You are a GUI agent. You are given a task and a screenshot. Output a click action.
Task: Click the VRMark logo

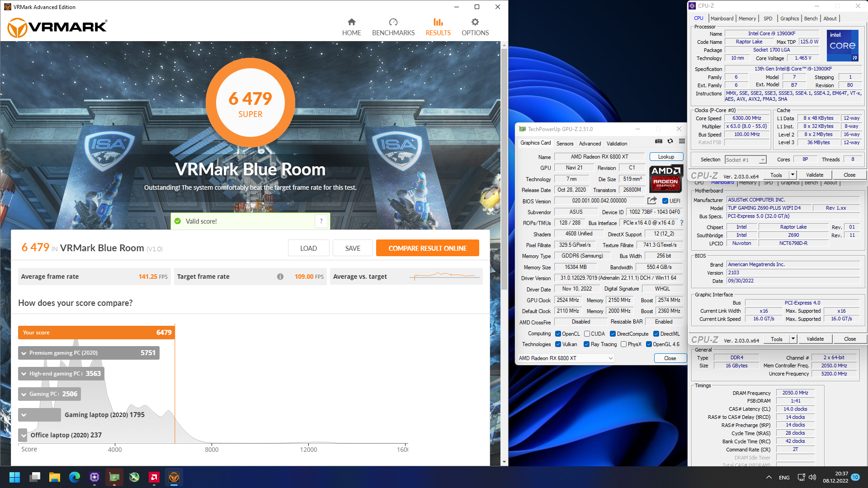(57, 27)
